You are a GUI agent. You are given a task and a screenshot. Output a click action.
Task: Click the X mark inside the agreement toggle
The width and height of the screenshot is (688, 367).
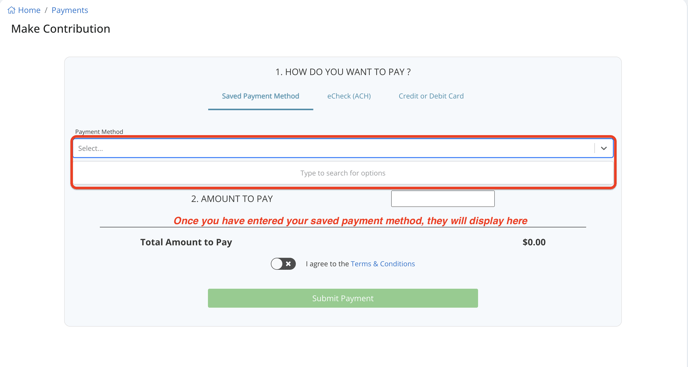tap(288, 264)
